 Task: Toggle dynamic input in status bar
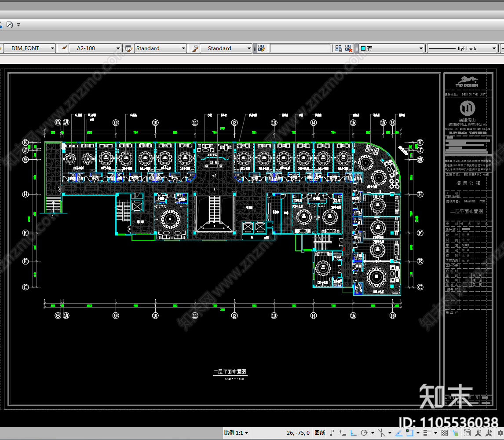pos(343,433)
